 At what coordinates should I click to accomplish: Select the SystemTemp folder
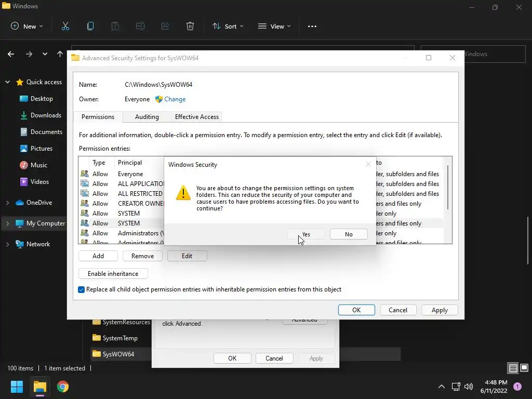click(115, 338)
